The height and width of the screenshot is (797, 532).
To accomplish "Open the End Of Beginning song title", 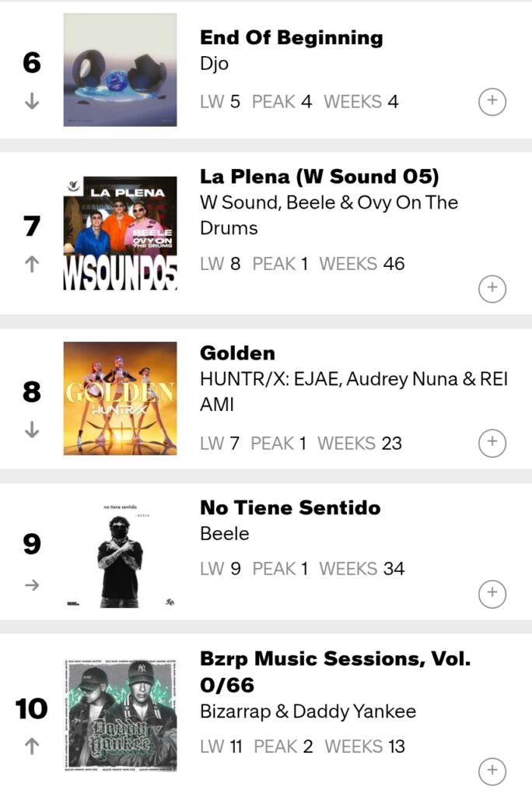I will (292, 37).
